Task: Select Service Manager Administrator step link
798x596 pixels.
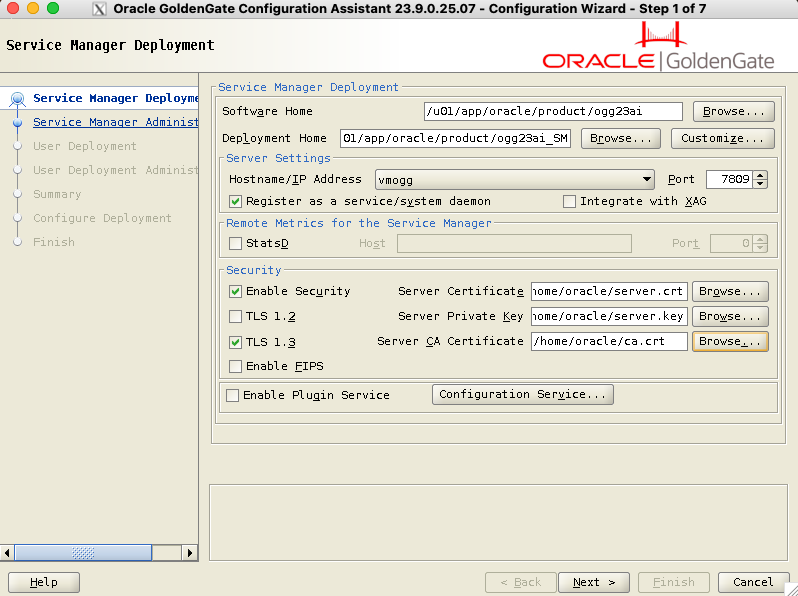Action: tap(115, 122)
